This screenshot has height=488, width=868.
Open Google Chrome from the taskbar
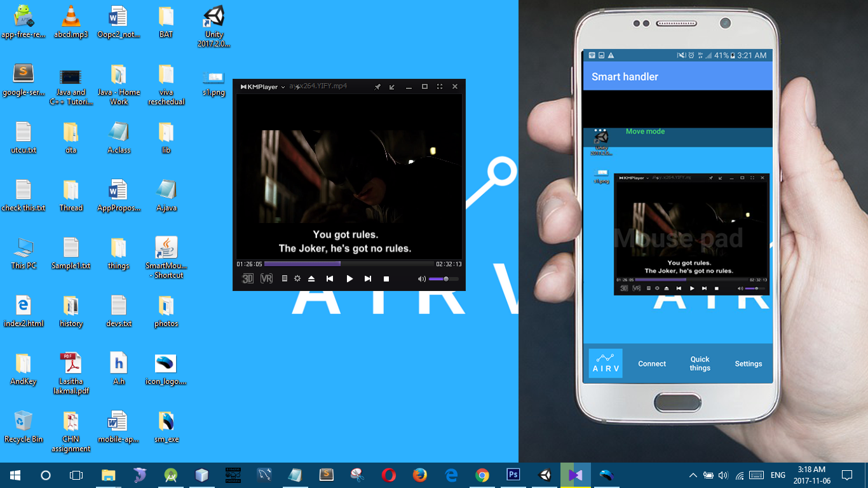[x=482, y=475]
